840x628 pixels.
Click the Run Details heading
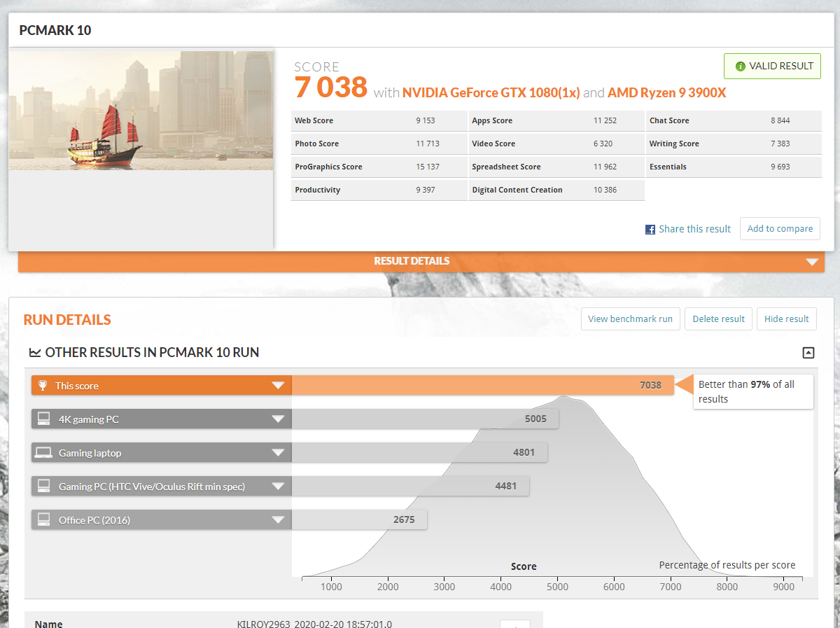[67, 320]
